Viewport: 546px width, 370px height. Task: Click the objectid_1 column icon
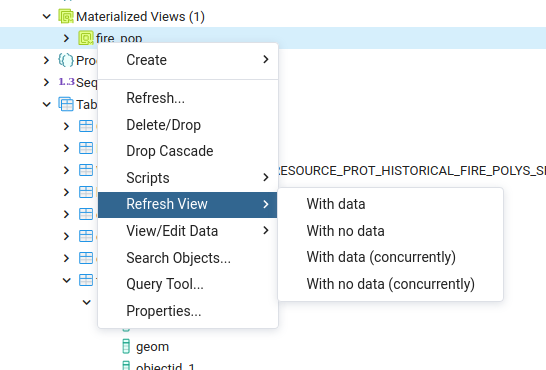click(126, 365)
